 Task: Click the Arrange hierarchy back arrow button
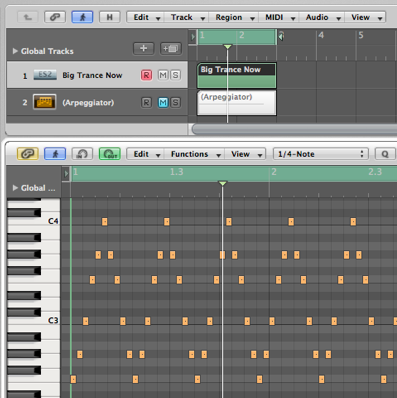(28, 17)
